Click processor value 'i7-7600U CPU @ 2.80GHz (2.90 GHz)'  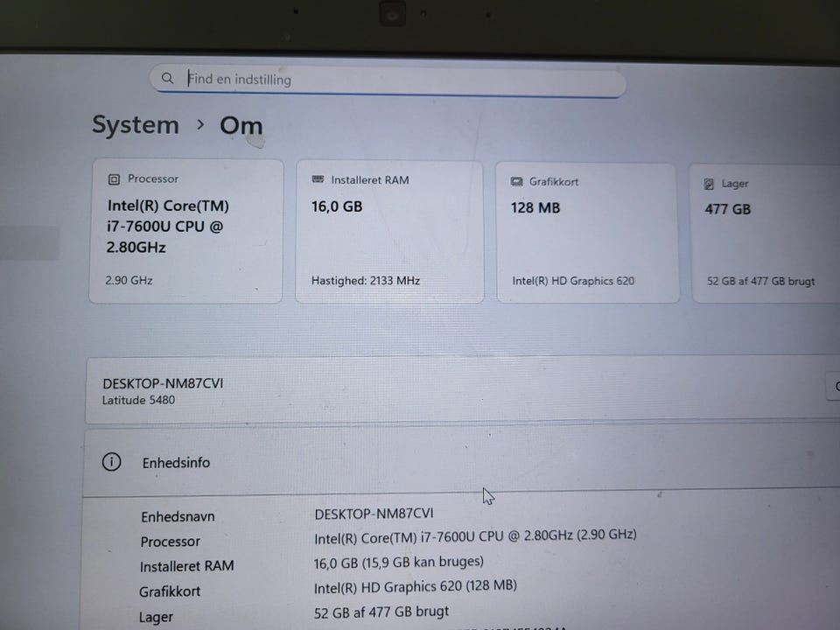pos(528,535)
